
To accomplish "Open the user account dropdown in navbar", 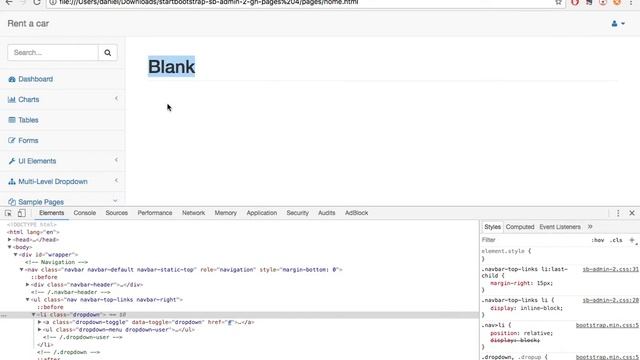I will [618, 24].
